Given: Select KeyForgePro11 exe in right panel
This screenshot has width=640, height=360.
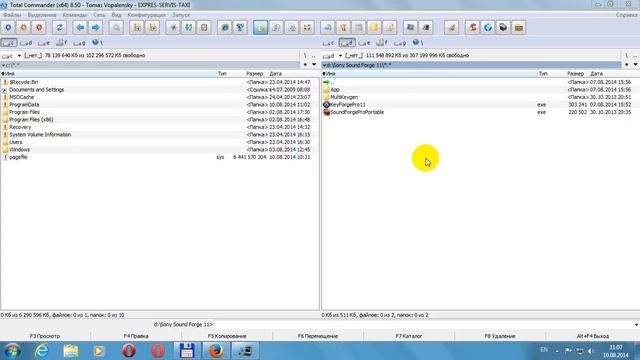Looking at the screenshot, I should click(348, 104).
